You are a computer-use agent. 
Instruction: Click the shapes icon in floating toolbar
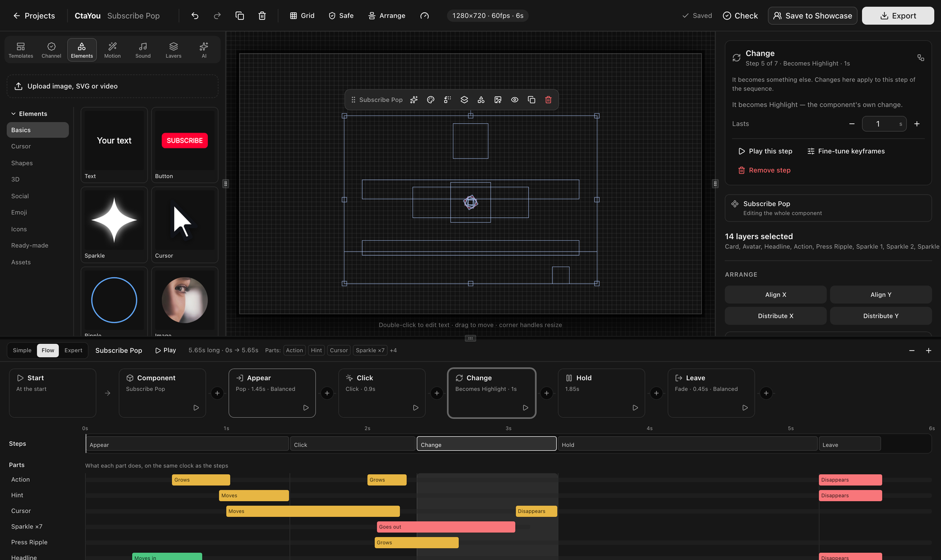(481, 100)
